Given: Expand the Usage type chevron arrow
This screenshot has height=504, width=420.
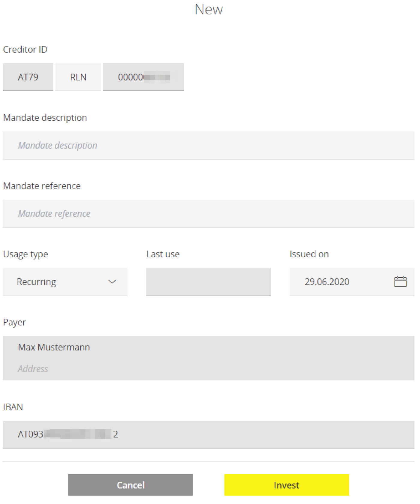Looking at the screenshot, I should click(112, 282).
